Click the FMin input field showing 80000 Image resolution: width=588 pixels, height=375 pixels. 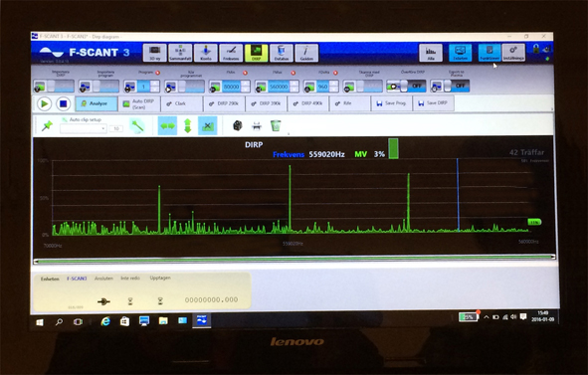click(x=231, y=87)
